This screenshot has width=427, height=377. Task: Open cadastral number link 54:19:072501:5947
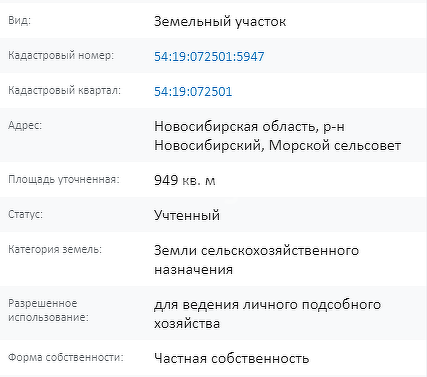click(x=209, y=56)
